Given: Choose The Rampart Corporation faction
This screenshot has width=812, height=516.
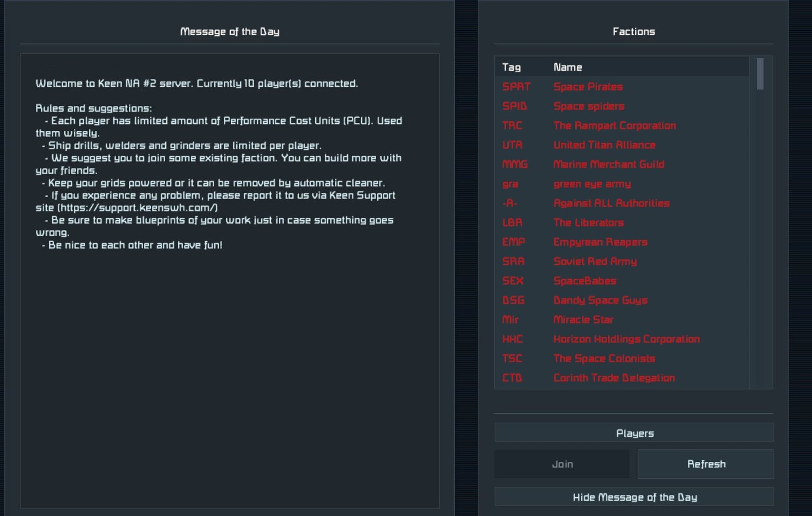Looking at the screenshot, I should pos(622,125).
